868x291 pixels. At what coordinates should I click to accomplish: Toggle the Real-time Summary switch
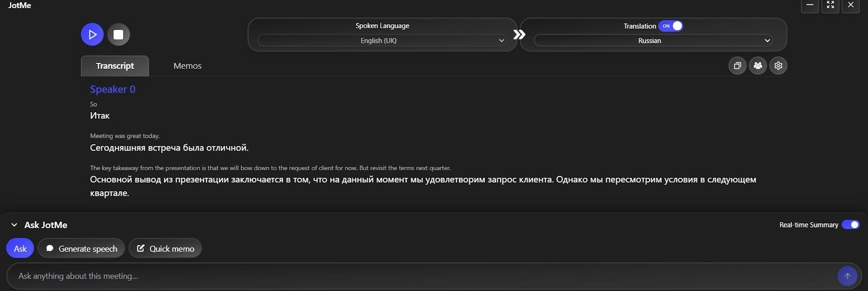pos(850,225)
